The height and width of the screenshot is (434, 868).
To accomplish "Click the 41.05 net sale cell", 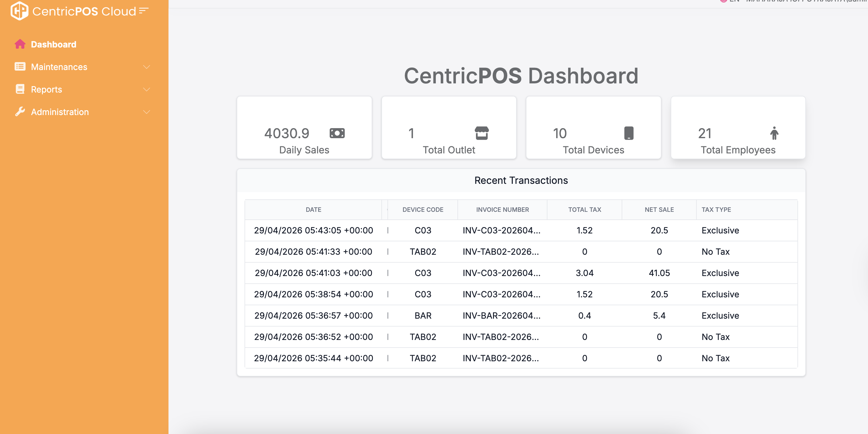I will point(659,273).
